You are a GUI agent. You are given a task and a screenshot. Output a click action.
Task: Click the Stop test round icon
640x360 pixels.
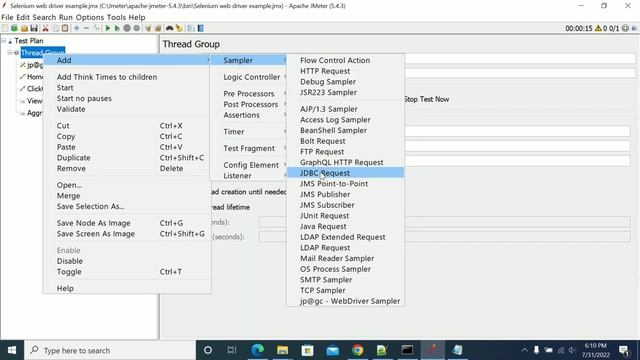point(127,28)
